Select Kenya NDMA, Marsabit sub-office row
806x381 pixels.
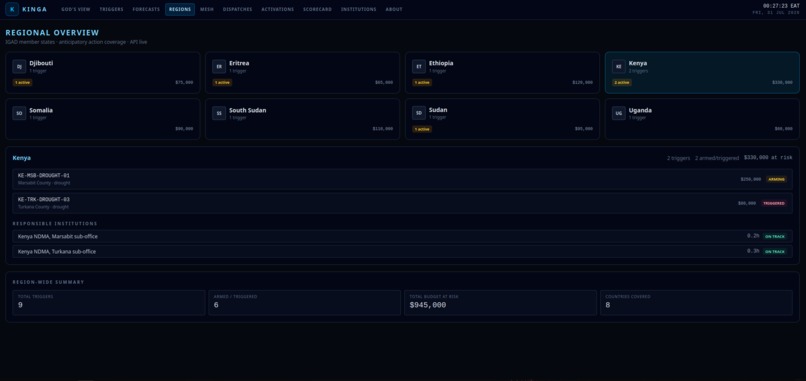click(x=402, y=237)
